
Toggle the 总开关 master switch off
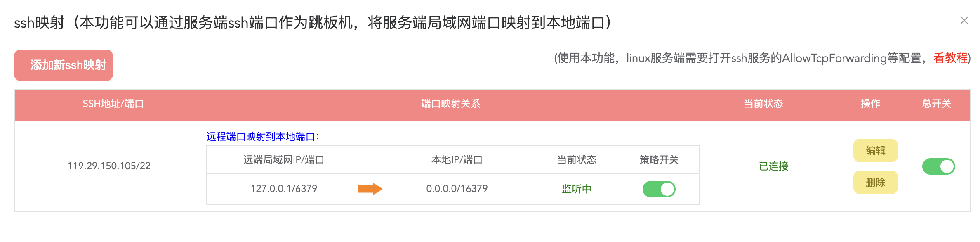pyautogui.click(x=938, y=166)
